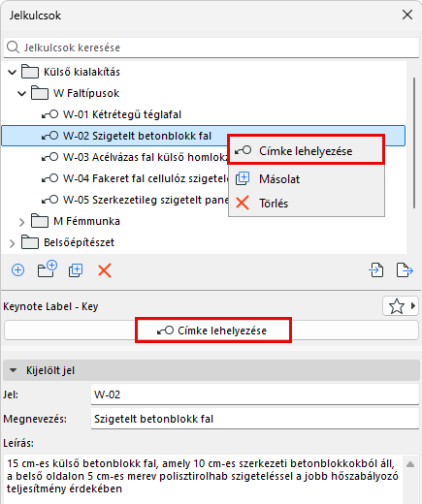The width and height of the screenshot is (422, 504).
Task: Click the Megnevezés input field
Action: 255,419
